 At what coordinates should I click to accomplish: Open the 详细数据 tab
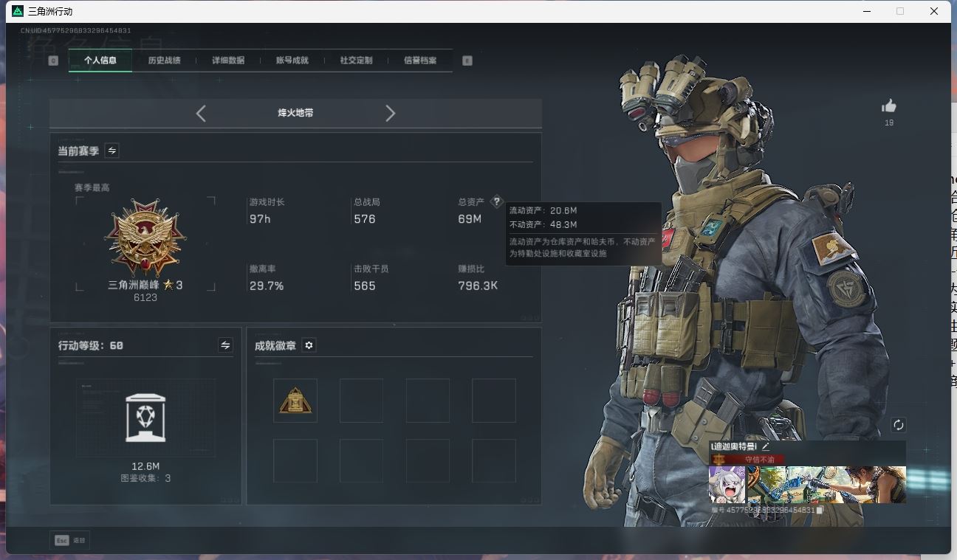pos(228,61)
